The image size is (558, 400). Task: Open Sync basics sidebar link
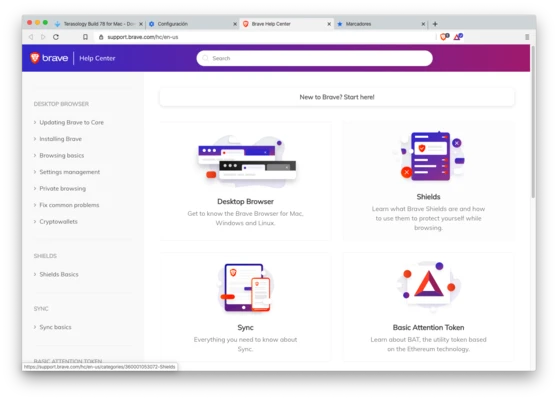[55, 327]
